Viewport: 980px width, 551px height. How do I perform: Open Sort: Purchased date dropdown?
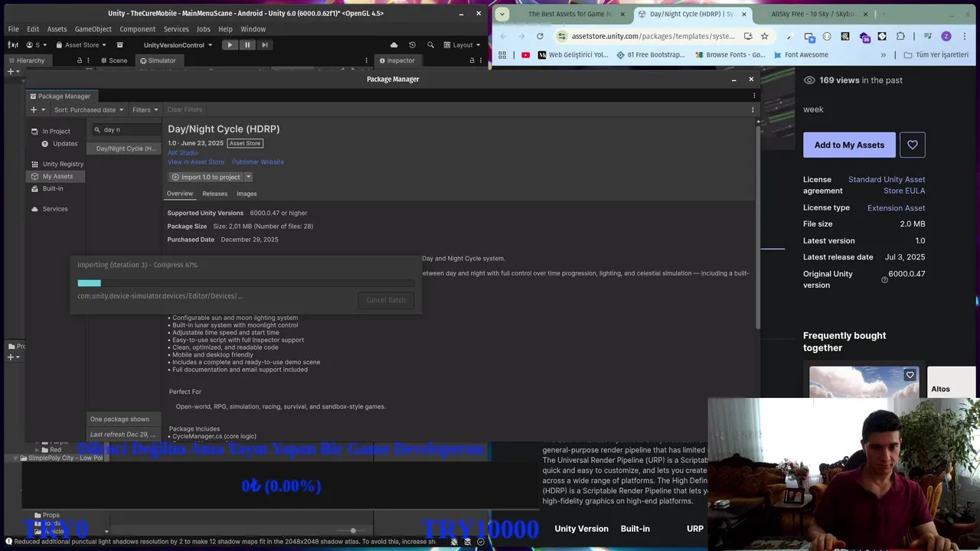tap(88, 109)
